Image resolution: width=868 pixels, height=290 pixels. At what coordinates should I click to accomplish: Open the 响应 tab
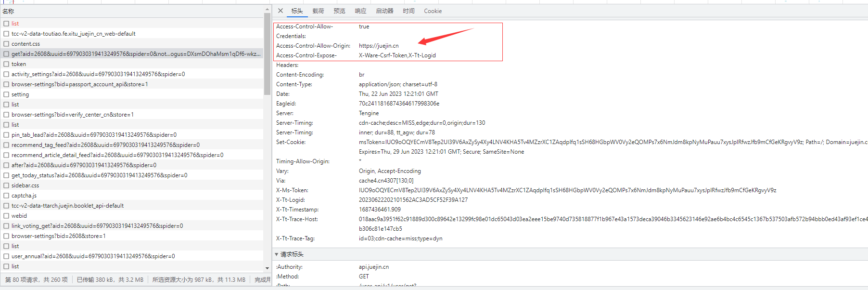coord(360,11)
